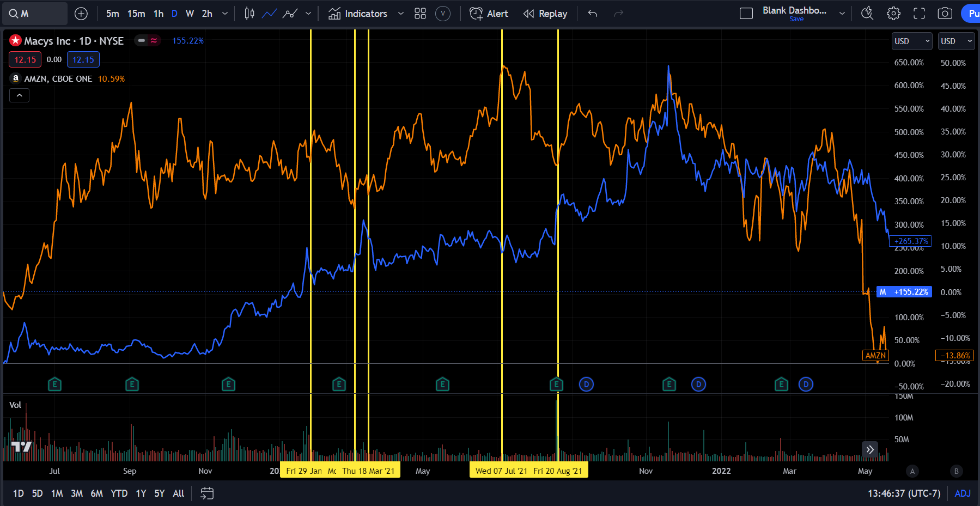
Task: Enter fullscreen mode
Action: coord(919,14)
